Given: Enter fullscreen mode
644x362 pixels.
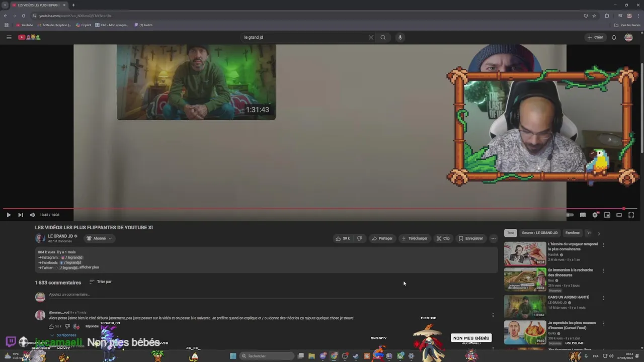Looking at the screenshot, I should pyautogui.click(x=631, y=215).
